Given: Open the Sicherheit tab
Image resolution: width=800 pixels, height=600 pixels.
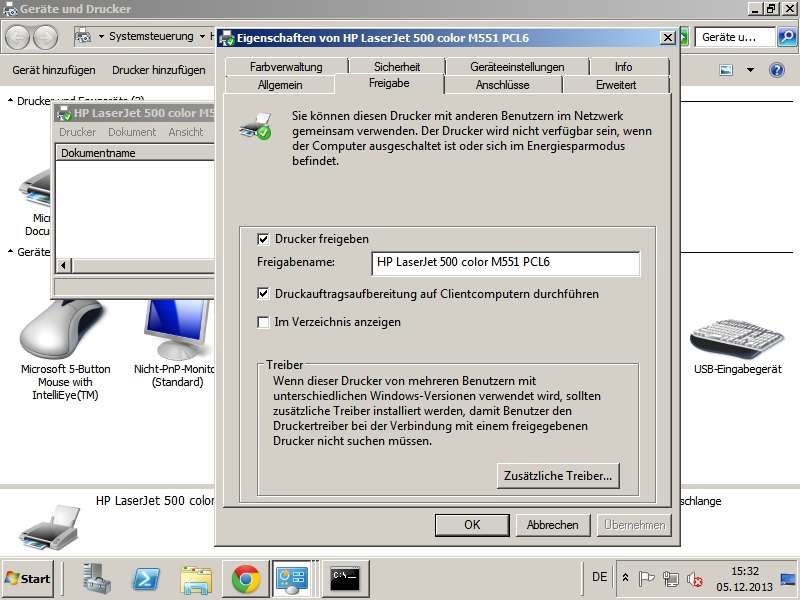Looking at the screenshot, I should point(397,67).
